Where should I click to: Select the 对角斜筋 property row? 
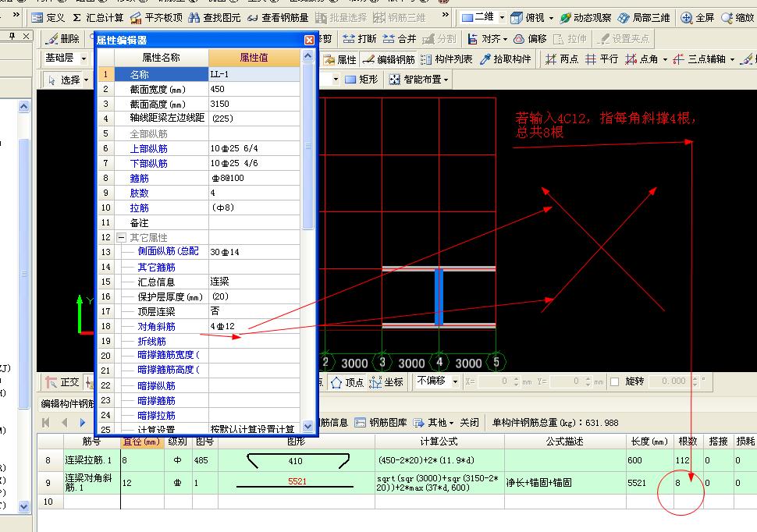click(199, 326)
